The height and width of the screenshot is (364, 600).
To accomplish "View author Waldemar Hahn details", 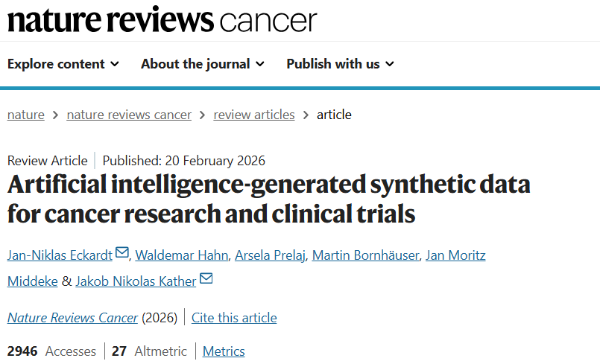I will pyautogui.click(x=181, y=255).
